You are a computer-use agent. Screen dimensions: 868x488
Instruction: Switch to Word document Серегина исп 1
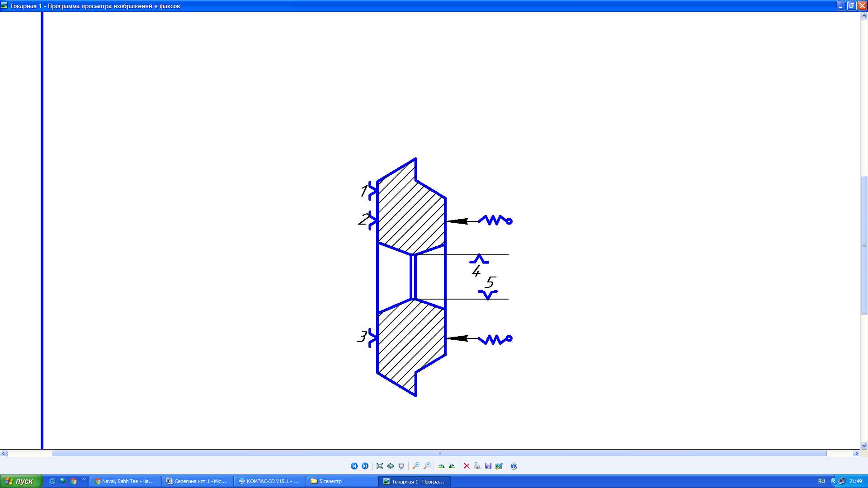pyautogui.click(x=198, y=481)
